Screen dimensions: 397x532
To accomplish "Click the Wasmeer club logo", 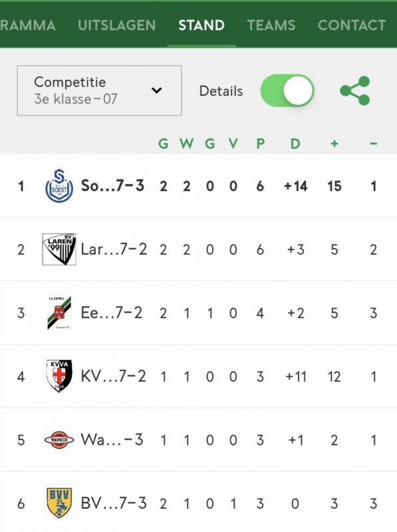I will (59, 440).
